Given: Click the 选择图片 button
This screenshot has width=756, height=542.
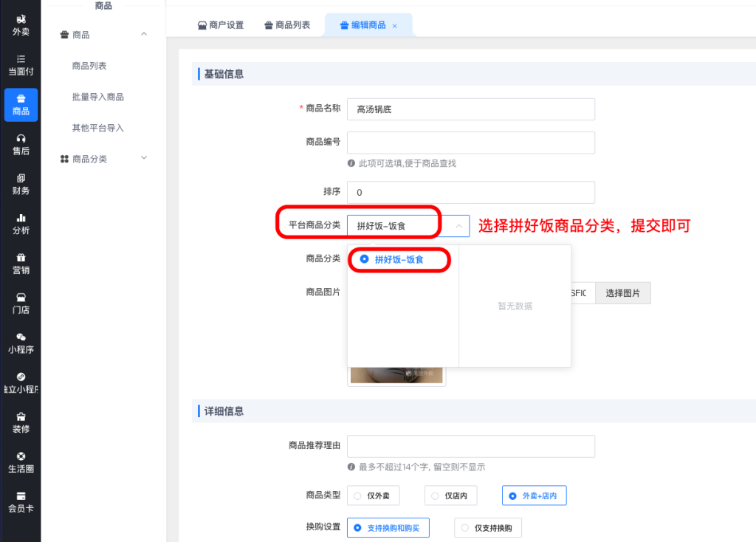Looking at the screenshot, I should coord(622,293).
